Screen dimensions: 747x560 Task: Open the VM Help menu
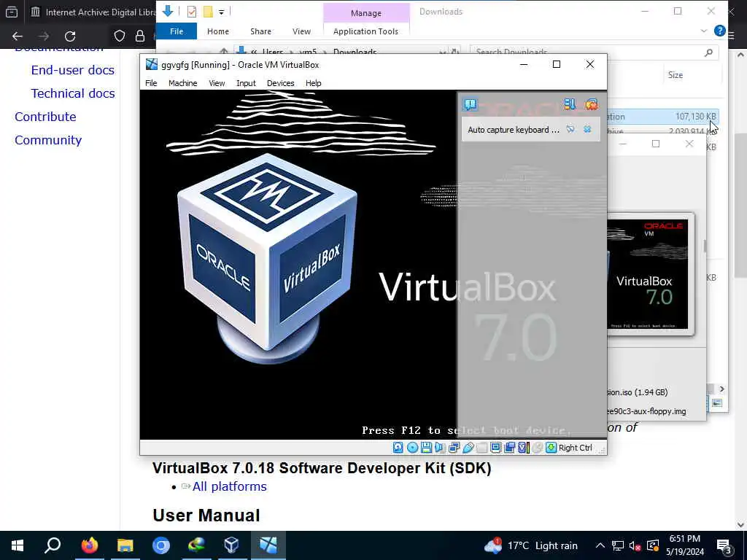point(313,83)
